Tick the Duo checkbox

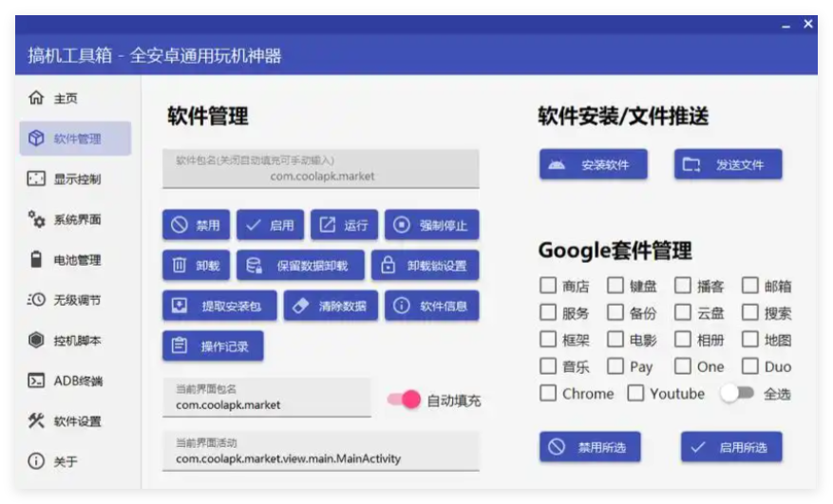tap(749, 366)
